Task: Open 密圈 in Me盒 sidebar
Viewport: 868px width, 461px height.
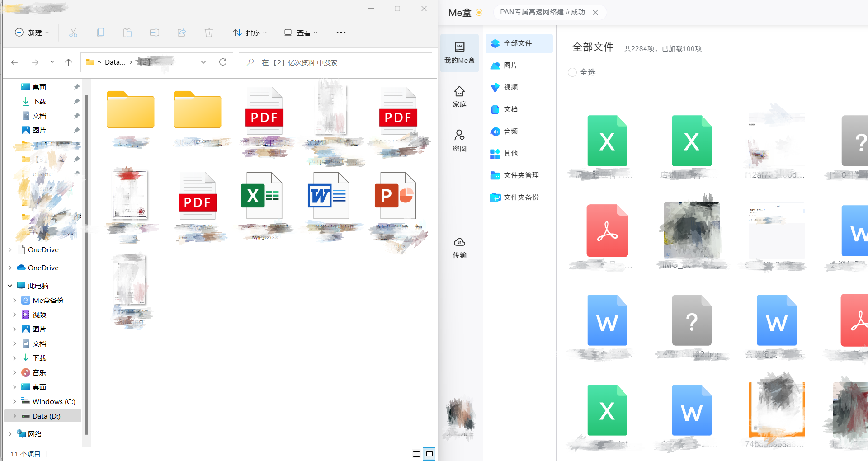Action: (459, 141)
